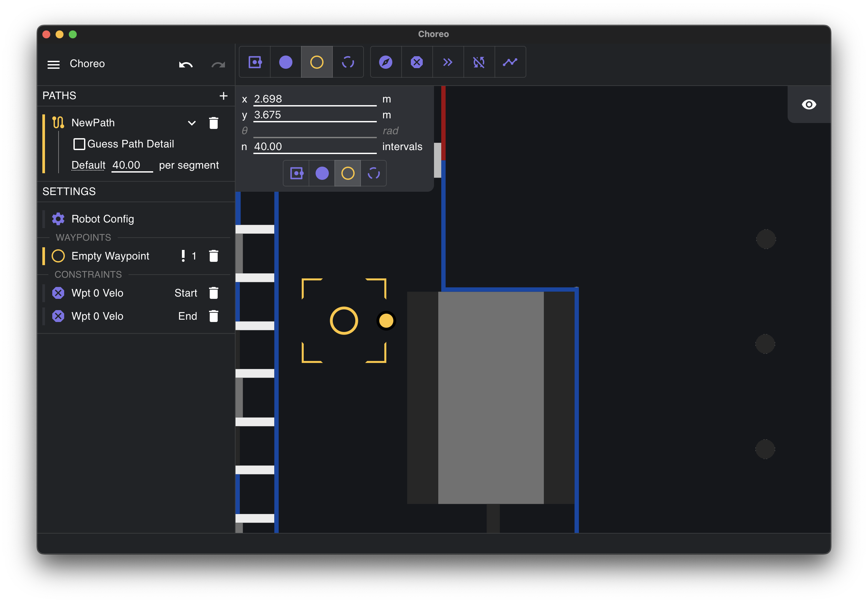Viewport: 868px width, 603px height.
Task: Toggle the view options eye icon
Action: pos(809,104)
